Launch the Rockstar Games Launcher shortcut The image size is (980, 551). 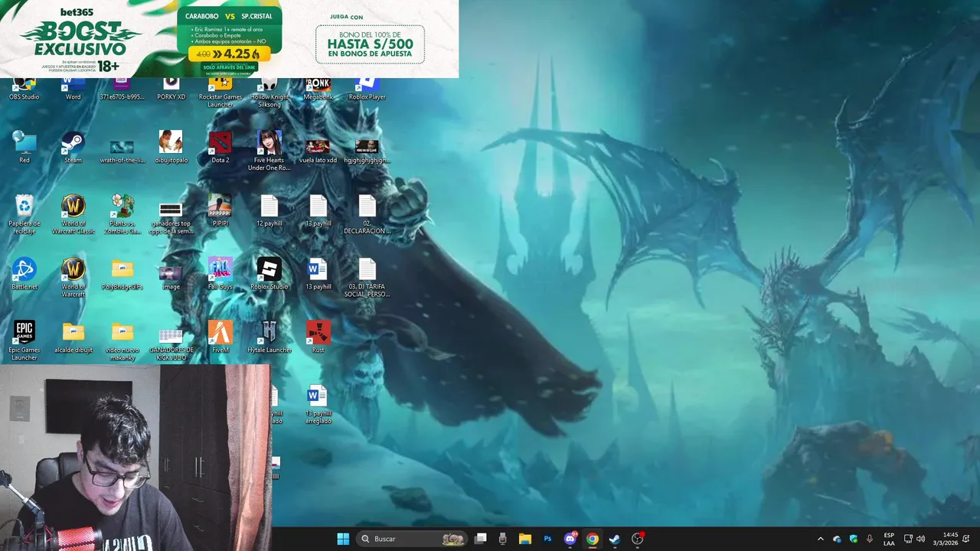(220, 93)
